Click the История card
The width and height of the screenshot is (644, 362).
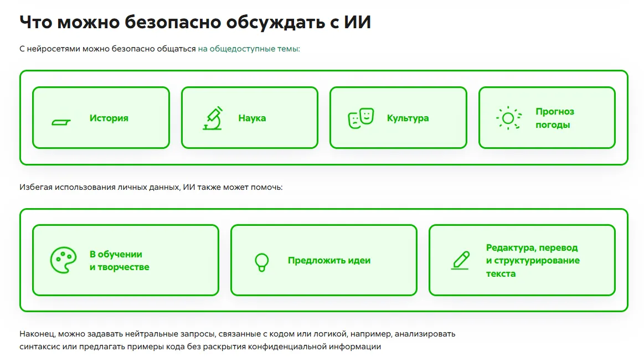(x=101, y=117)
